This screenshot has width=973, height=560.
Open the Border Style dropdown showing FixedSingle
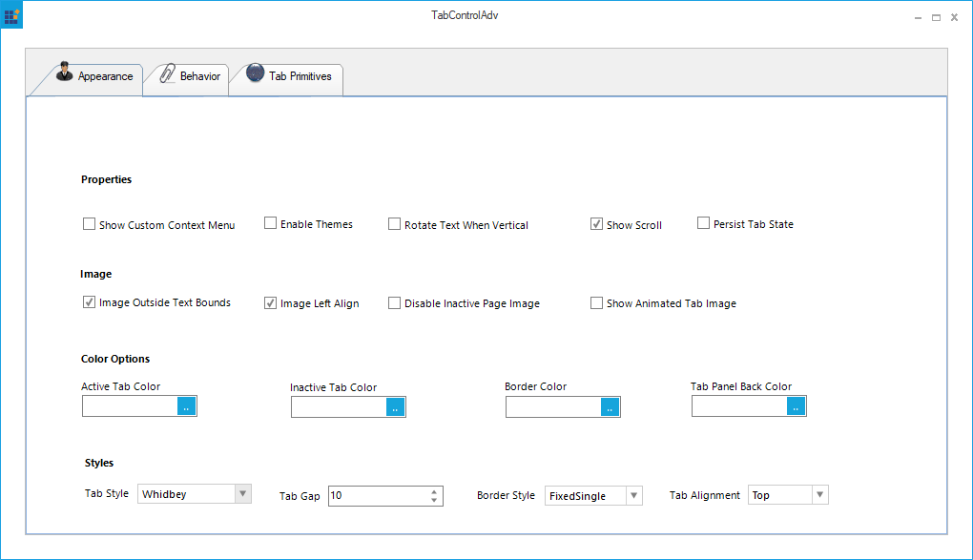(634, 495)
